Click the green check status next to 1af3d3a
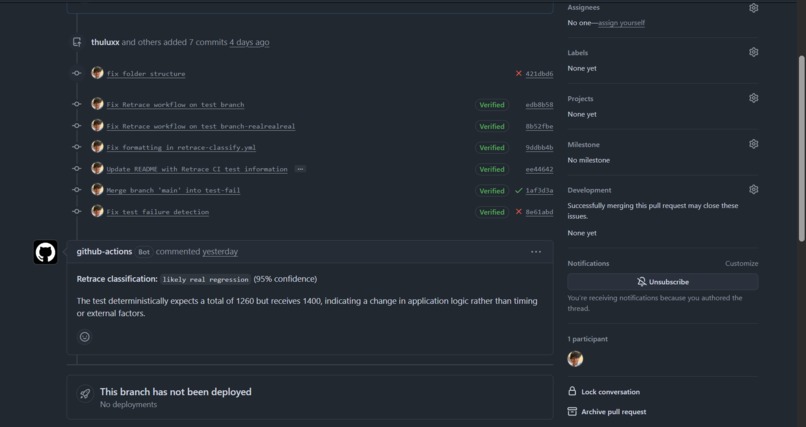Image resolution: width=806 pixels, height=427 pixels. [x=518, y=191]
